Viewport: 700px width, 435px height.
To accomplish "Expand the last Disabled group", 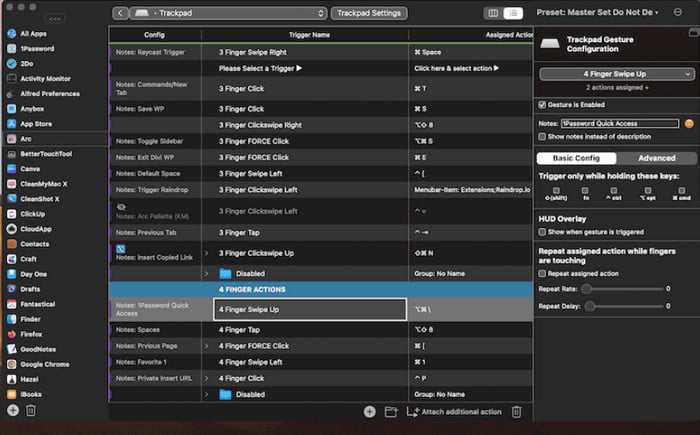I will click(x=206, y=394).
